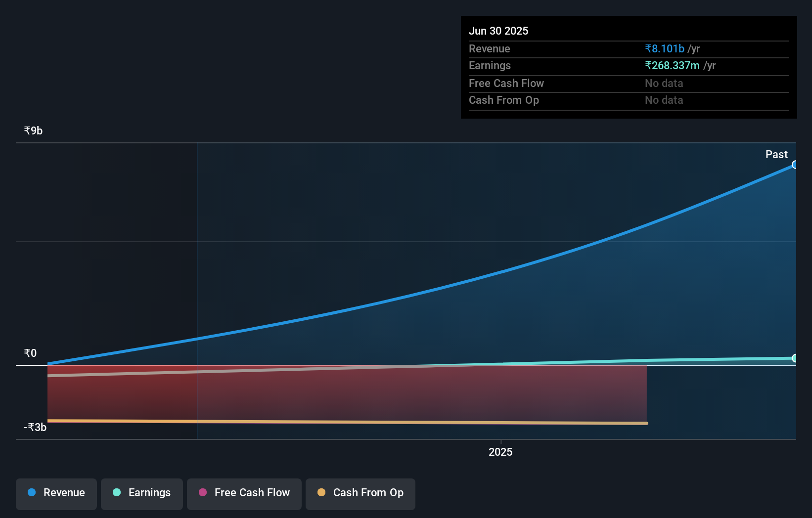Click the teal Earnings legend dot
This screenshot has height=518, width=812.
[x=116, y=492]
